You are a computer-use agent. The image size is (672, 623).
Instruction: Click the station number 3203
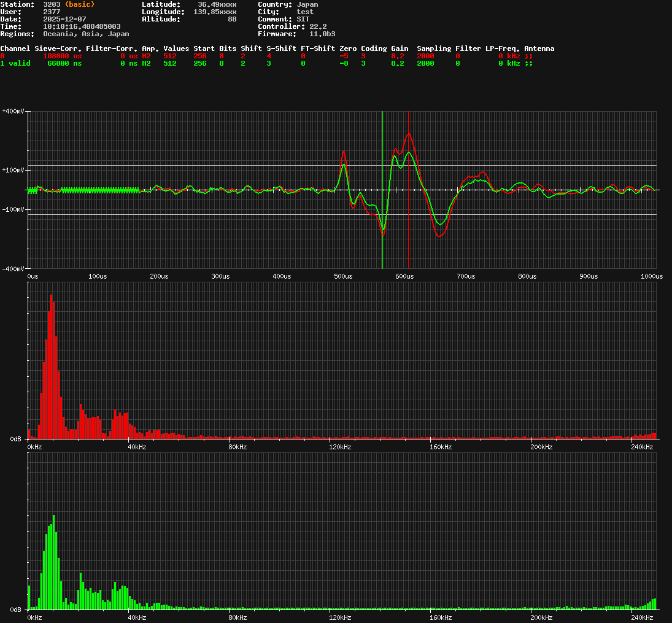pyautogui.click(x=52, y=4)
